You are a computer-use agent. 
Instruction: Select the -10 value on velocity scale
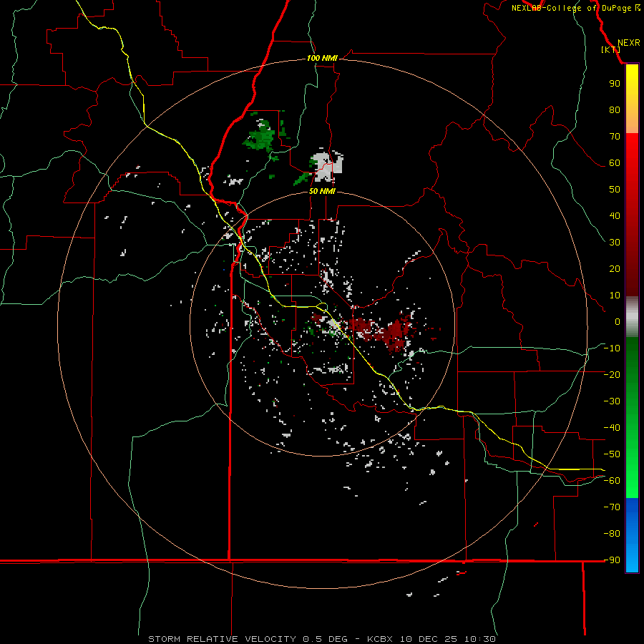click(x=612, y=348)
